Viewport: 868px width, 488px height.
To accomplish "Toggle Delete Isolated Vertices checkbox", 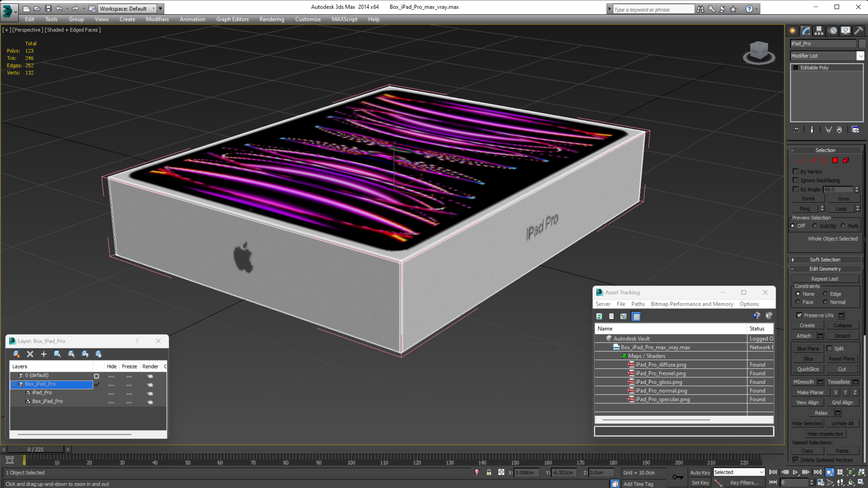I will coord(795,459).
